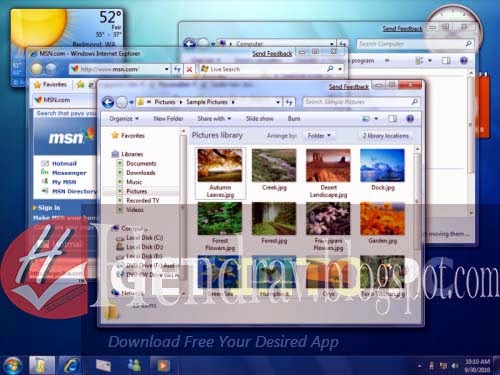The height and width of the screenshot is (375, 500).
Task: Open Help icon in Pictures window toolbar
Action: 410,119
